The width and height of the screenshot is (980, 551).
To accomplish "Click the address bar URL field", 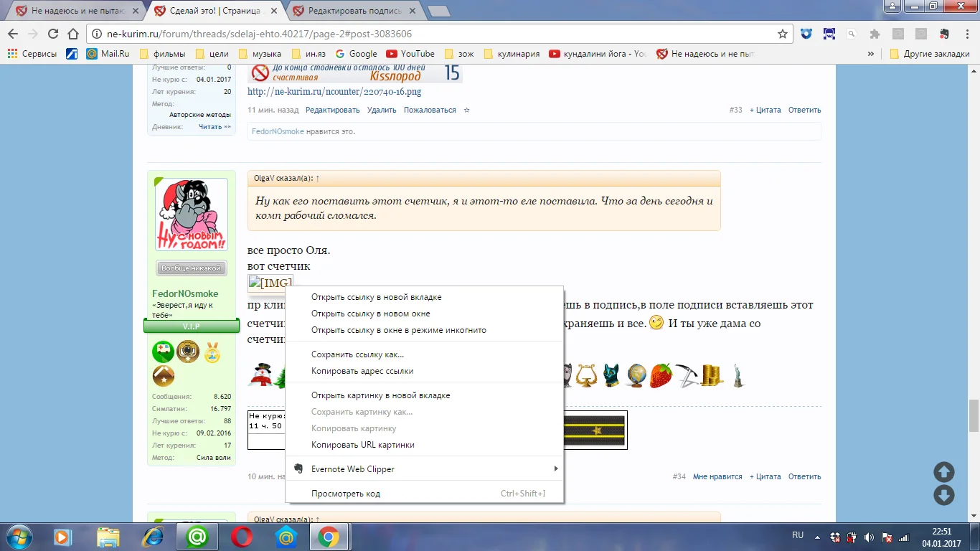I will click(430, 34).
